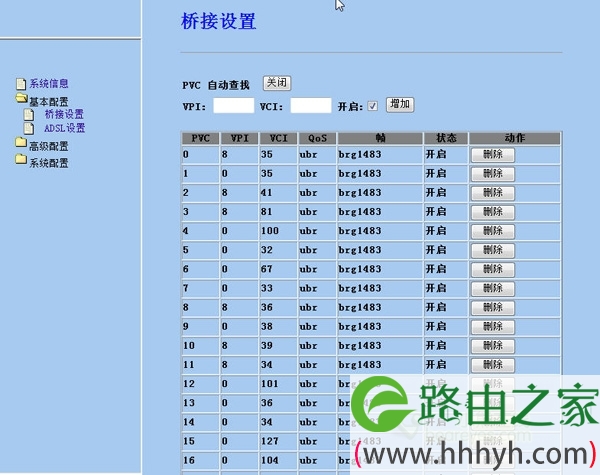This screenshot has height=475, width=600.
Task: Click VCI value 100 in PVC 4 row
Action: click(270, 231)
